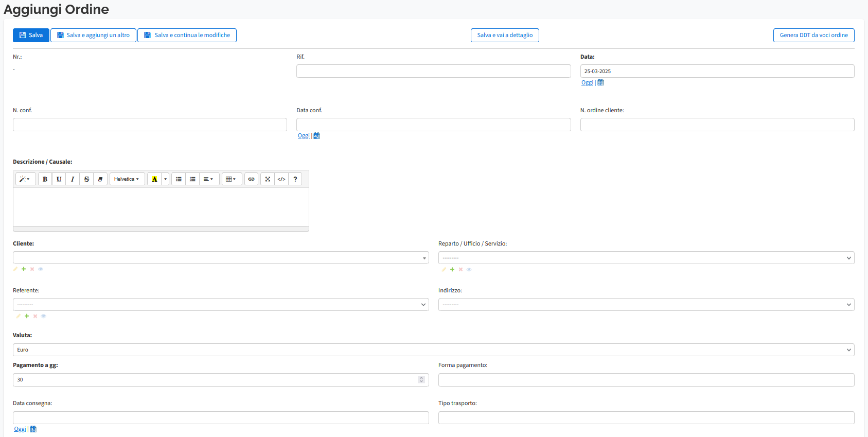
Task: Toggle strikethrough formatting in the editor
Action: tap(86, 179)
